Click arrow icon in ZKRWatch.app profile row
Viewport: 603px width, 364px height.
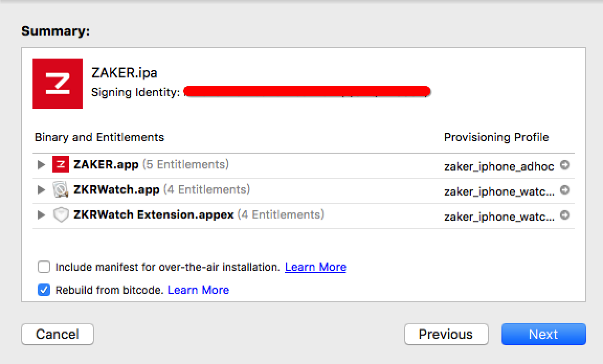(x=565, y=190)
